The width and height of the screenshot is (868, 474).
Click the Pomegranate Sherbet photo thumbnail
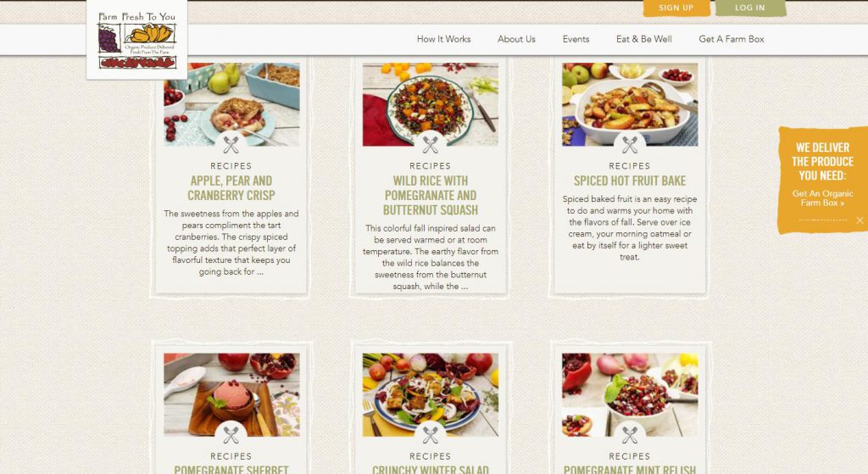231,395
